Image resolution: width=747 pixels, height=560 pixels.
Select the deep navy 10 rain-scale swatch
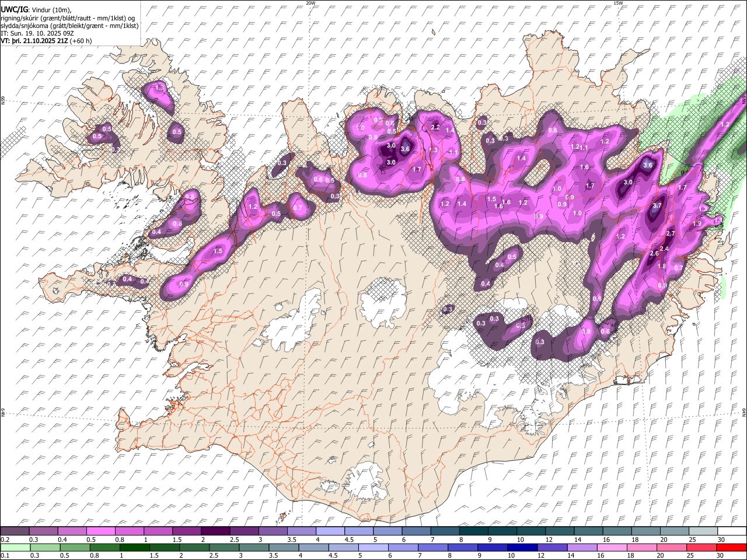521,547
